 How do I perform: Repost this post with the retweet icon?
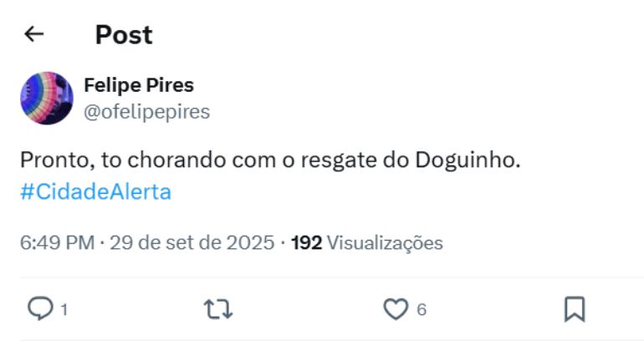click(x=218, y=309)
